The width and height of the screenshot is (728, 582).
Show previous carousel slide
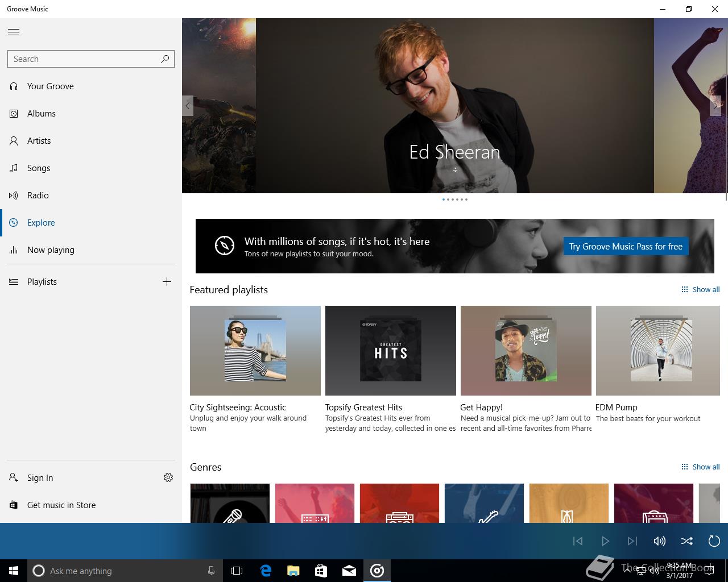pyautogui.click(x=188, y=106)
